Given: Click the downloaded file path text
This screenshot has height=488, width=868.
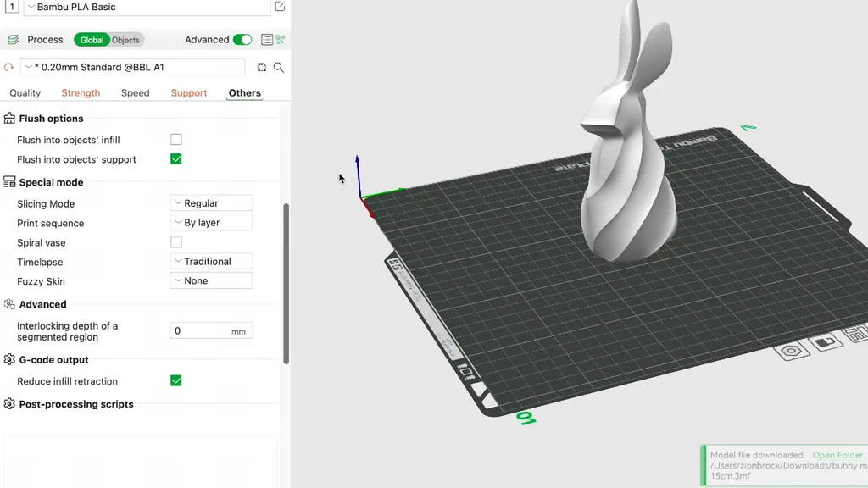Looking at the screenshot, I should pos(789,470).
